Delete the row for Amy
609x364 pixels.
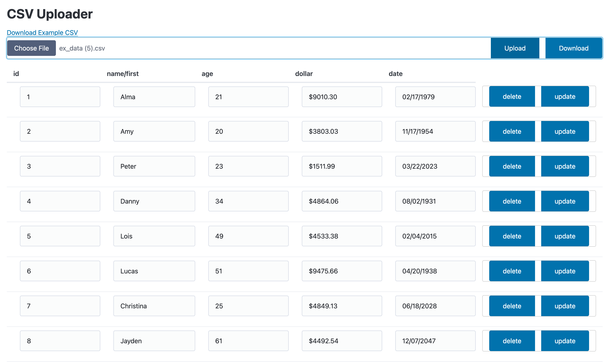[x=512, y=131]
